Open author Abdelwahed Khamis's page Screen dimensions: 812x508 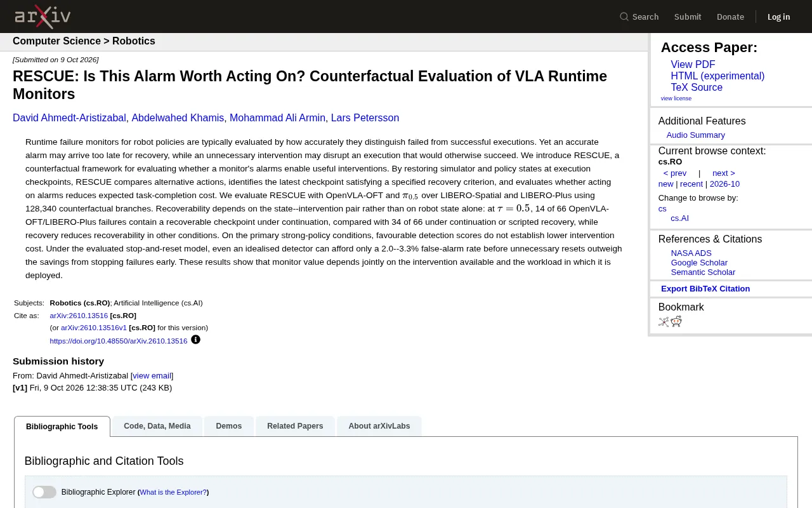[178, 118]
